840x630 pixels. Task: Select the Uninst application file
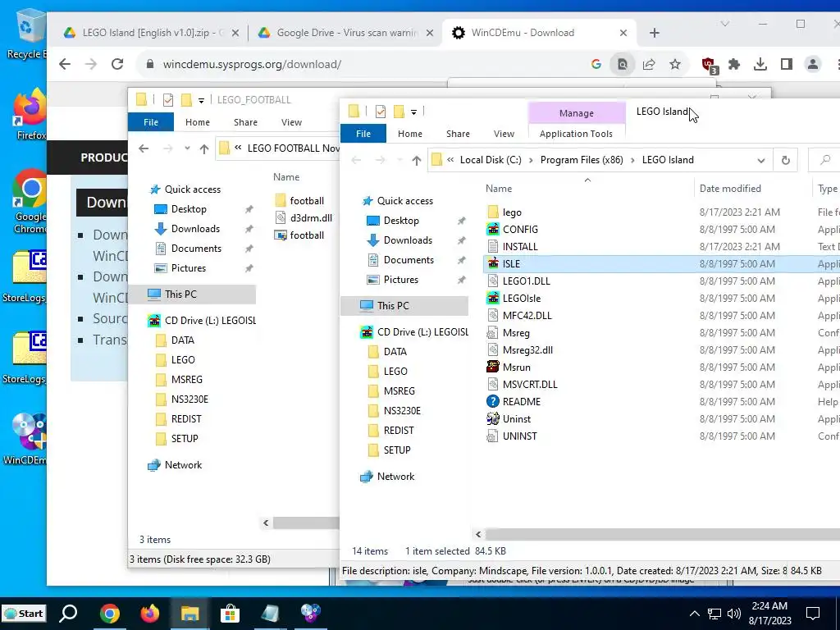tap(517, 419)
